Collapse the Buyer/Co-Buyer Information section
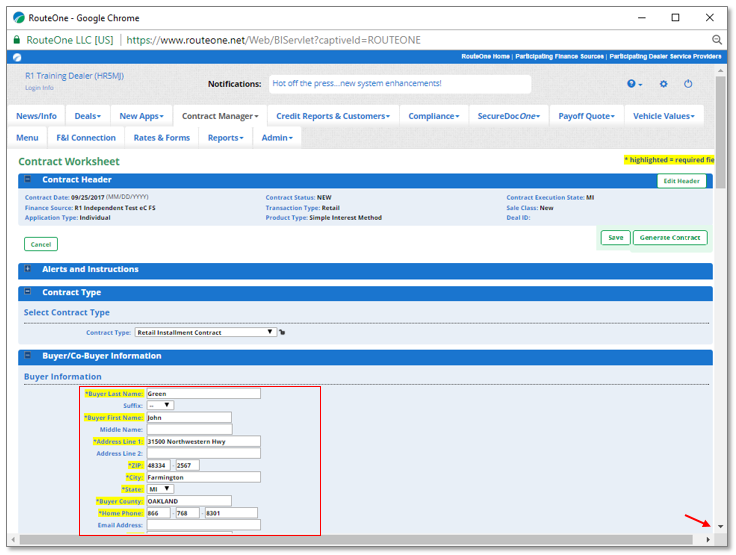 [28, 355]
